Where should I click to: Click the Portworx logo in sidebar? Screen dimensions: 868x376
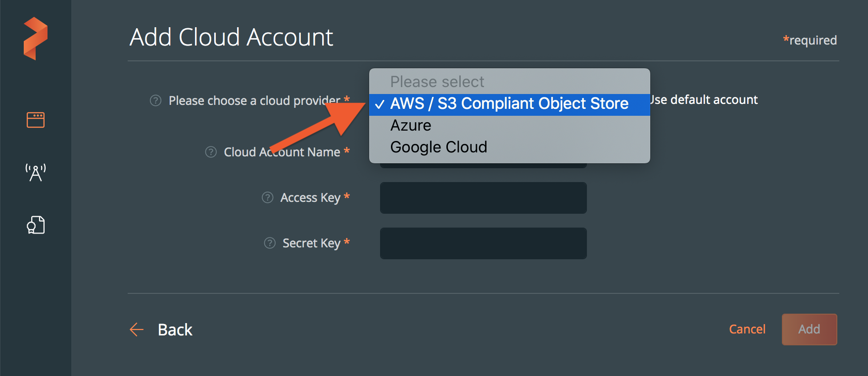point(36,39)
